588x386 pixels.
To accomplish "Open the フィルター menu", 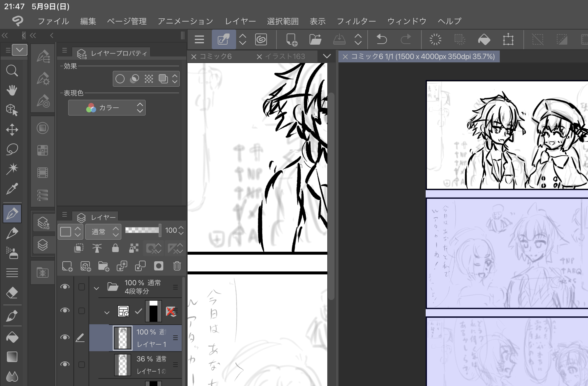I will [x=356, y=21].
